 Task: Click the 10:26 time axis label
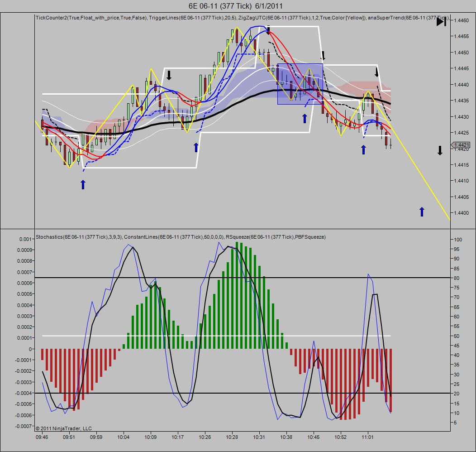pyautogui.click(x=205, y=437)
